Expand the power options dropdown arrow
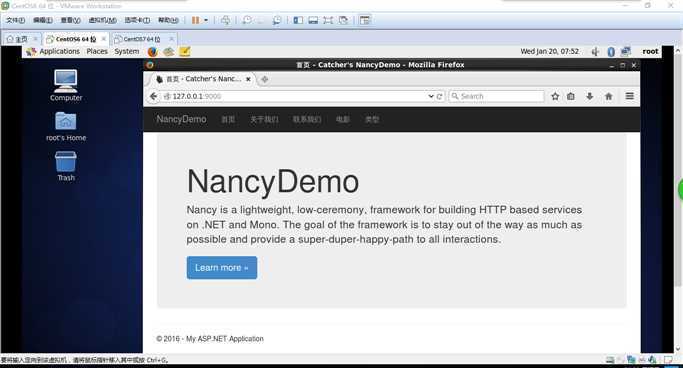Image resolution: width=683 pixels, height=368 pixels. click(x=206, y=20)
